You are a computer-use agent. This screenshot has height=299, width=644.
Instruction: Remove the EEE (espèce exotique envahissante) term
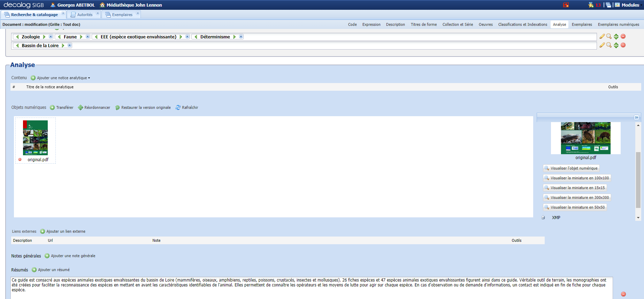(x=187, y=37)
